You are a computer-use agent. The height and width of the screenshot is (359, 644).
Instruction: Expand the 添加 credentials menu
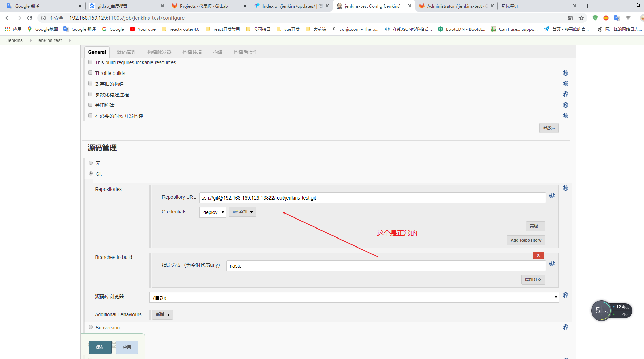pos(242,212)
